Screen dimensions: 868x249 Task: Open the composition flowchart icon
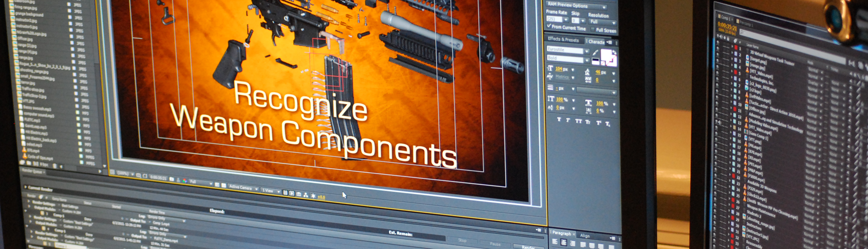click(306, 195)
